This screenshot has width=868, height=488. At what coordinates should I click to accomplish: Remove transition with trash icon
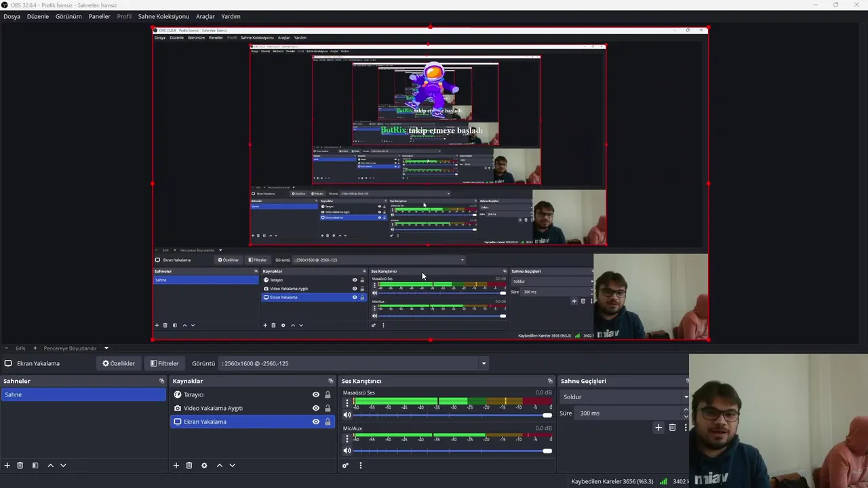click(x=673, y=428)
